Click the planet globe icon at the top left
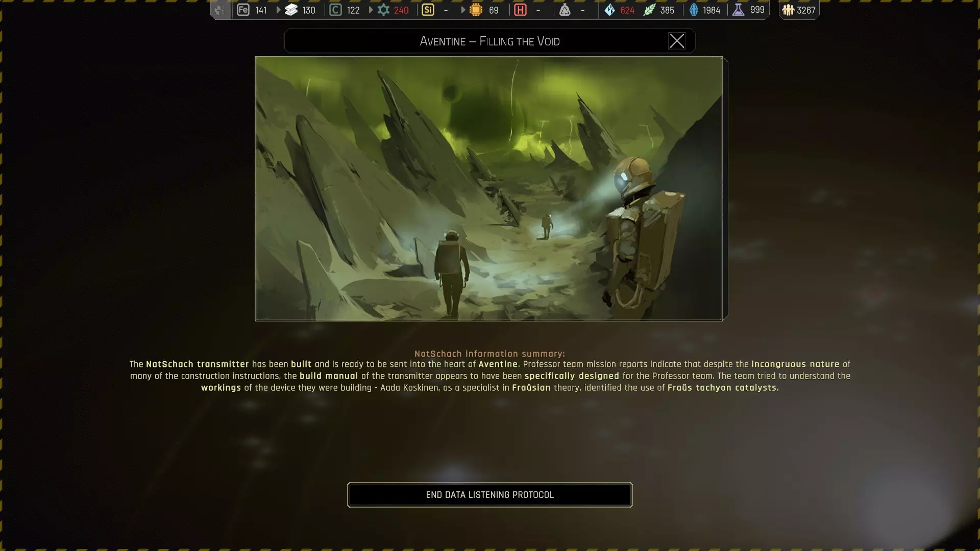The height and width of the screenshot is (551, 980). click(220, 10)
